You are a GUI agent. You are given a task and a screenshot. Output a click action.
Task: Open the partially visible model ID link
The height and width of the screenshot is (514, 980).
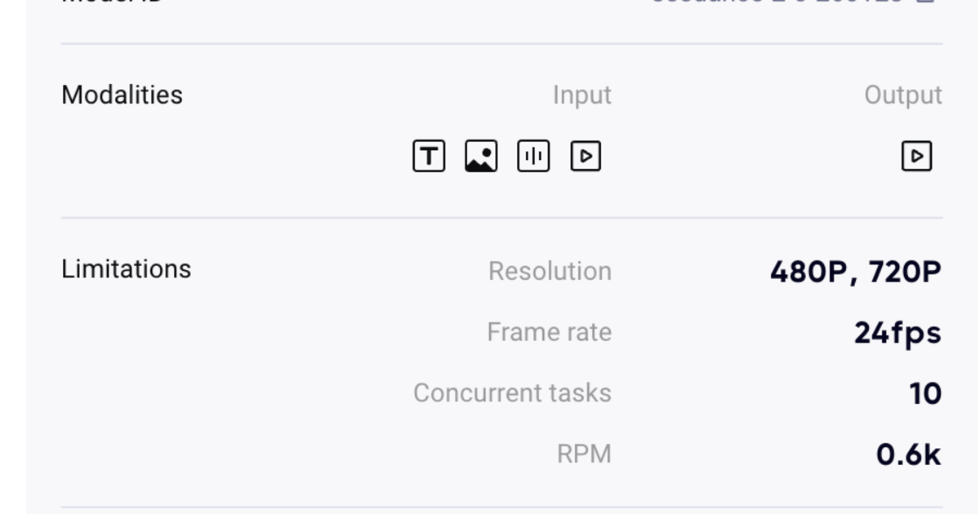coord(776,2)
